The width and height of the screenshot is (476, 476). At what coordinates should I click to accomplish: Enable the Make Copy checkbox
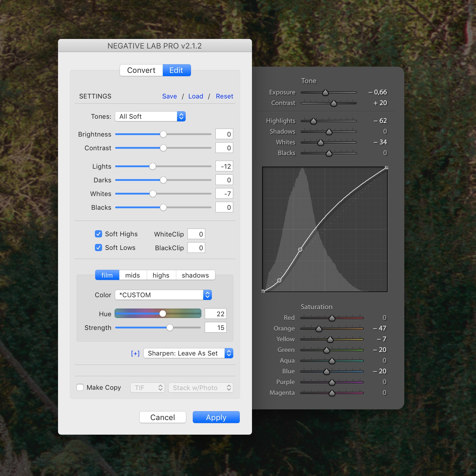coord(80,387)
